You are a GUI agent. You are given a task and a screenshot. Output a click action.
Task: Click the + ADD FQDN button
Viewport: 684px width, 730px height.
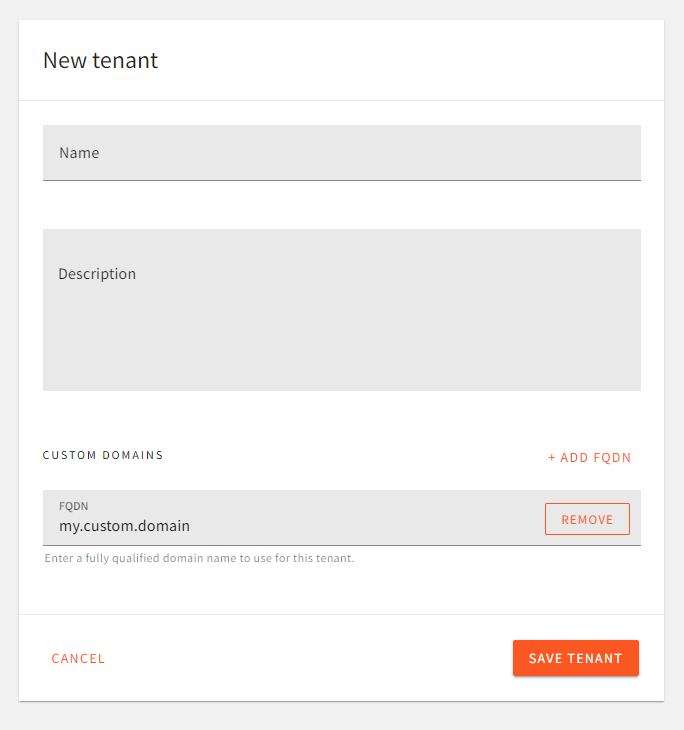590,458
